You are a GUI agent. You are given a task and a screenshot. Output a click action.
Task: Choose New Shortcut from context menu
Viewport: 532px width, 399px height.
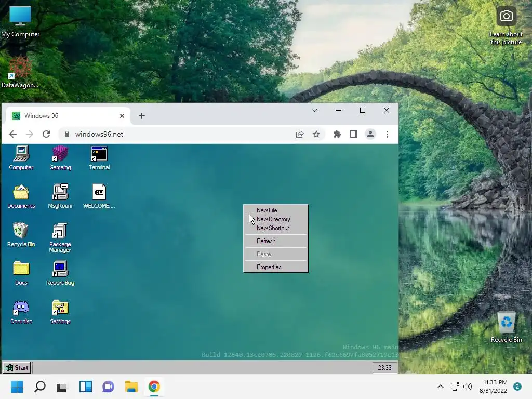pos(275,228)
